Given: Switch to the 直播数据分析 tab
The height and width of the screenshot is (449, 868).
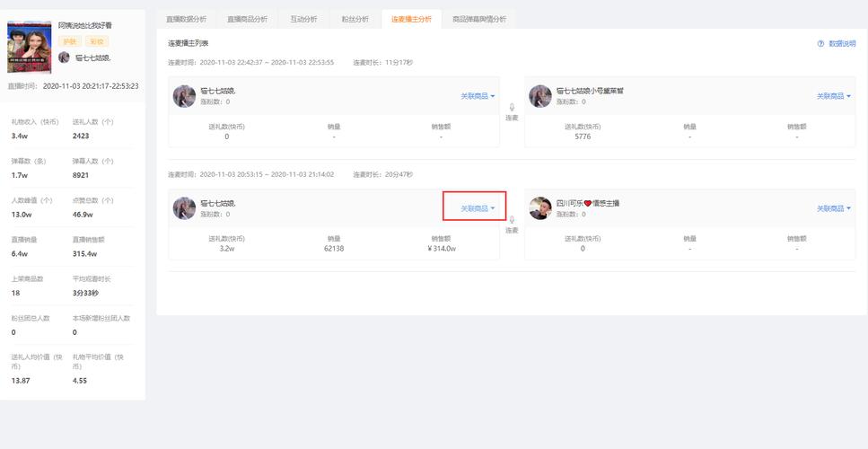Looking at the screenshot, I should tap(186, 19).
